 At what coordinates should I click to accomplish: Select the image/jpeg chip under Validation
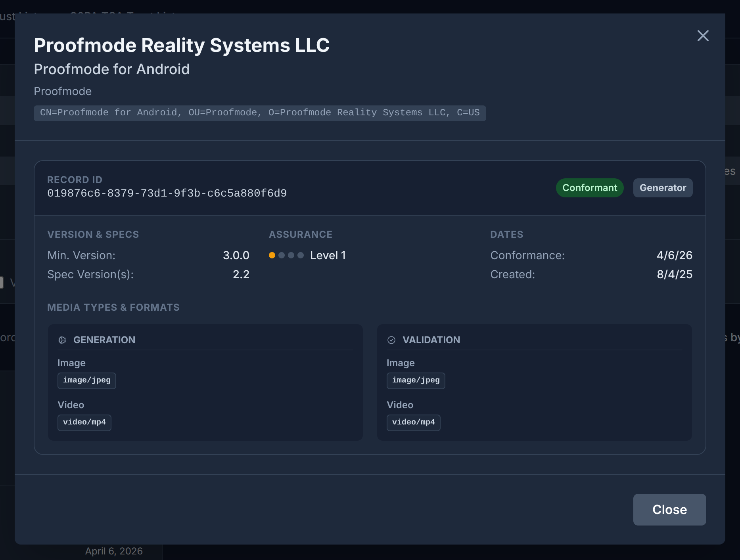click(416, 380)
